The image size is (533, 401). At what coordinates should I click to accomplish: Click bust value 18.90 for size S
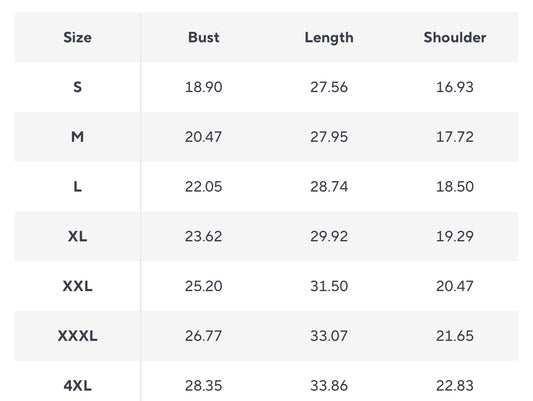pyautogui.click(x=204, y=87)
